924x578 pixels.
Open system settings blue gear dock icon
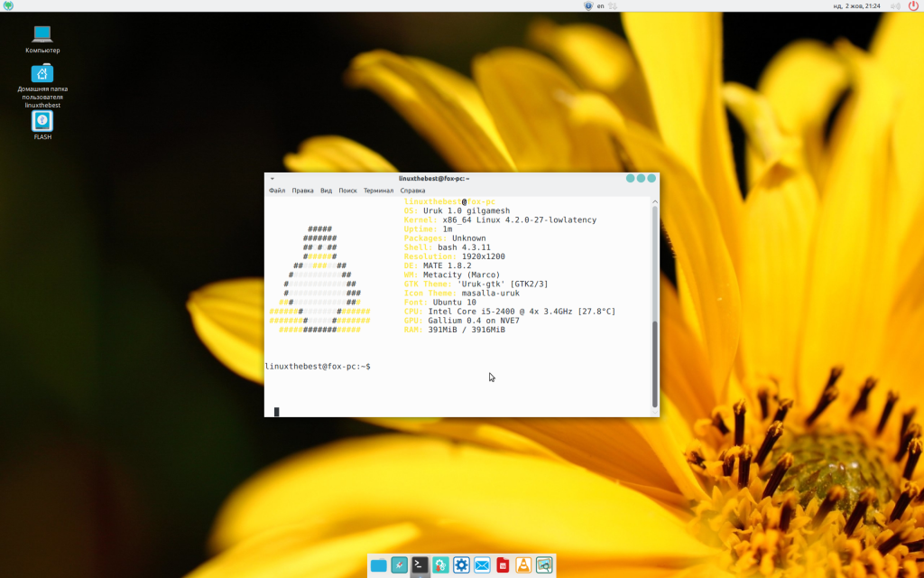(461, 565)
